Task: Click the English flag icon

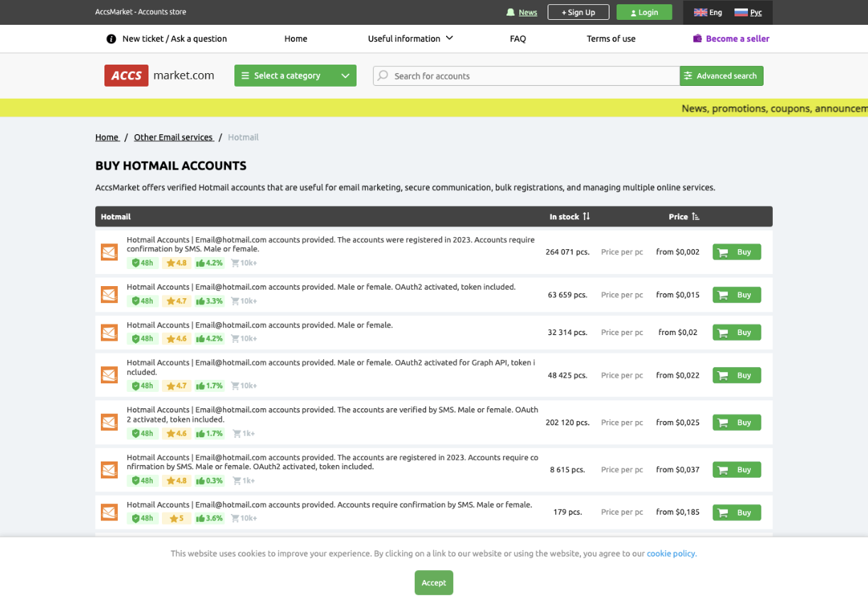Action: coord(700,12)
